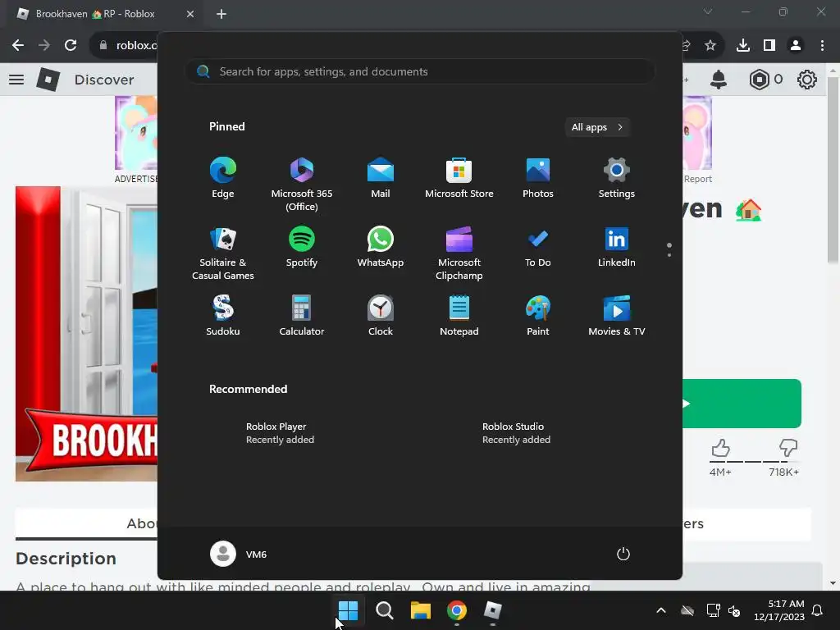The height and width of the screenshot is (630, 840).
Task: Close the Brookhaven RP tab
Action: tap(190, 14)
